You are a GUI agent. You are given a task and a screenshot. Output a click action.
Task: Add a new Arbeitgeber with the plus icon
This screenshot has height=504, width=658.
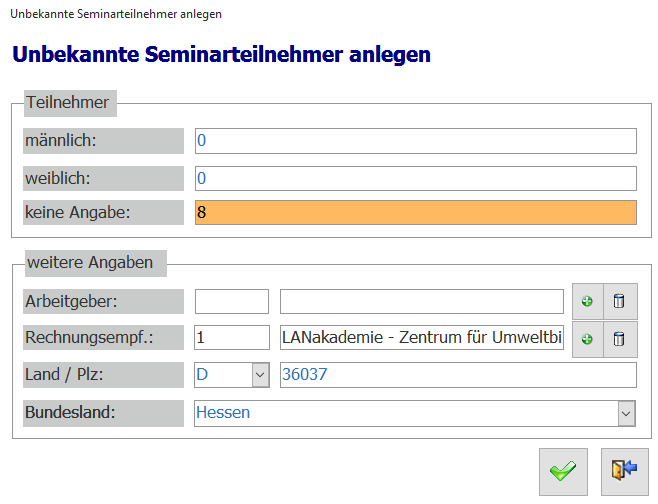click(587, 301)
